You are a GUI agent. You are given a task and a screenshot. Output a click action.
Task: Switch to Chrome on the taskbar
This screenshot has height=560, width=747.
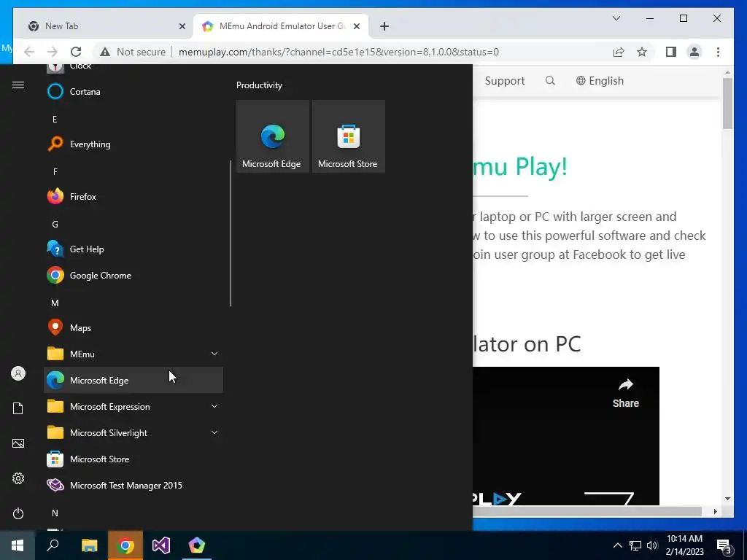pyautogui.click(x=125, y=545)
